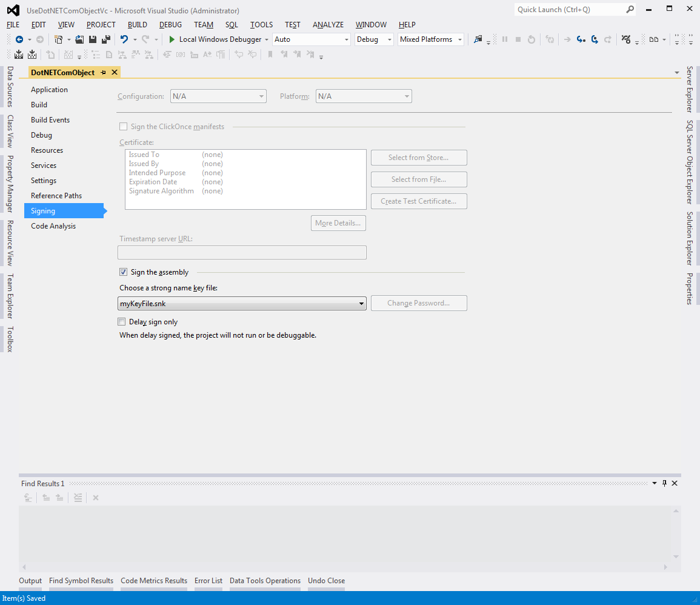This screenshot has height=605, width=700.
Task: Click the Pause (Break All) debug icon
Action: tap(505, 39)
